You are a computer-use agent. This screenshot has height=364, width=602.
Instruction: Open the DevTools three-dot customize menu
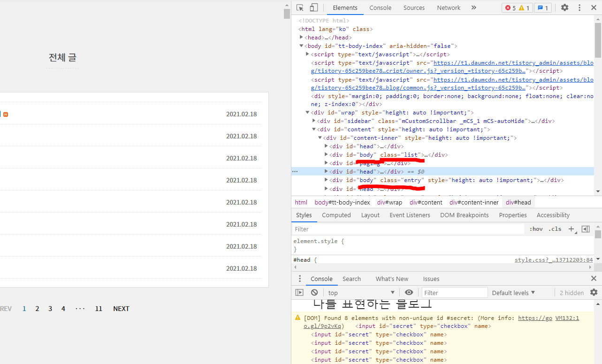coord(579,8)
